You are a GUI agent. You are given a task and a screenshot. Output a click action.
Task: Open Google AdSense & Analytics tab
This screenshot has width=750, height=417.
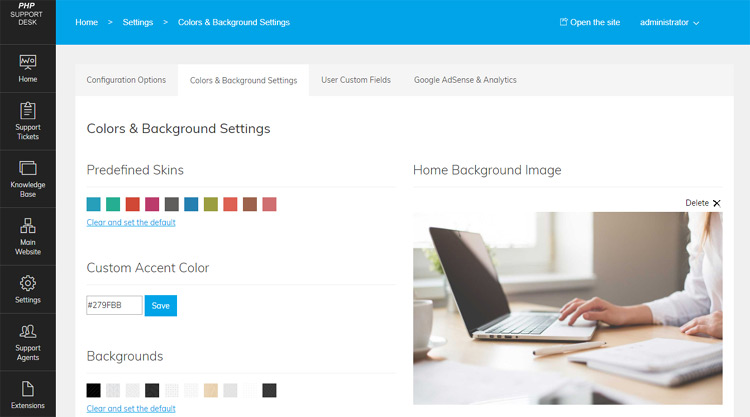465,80
